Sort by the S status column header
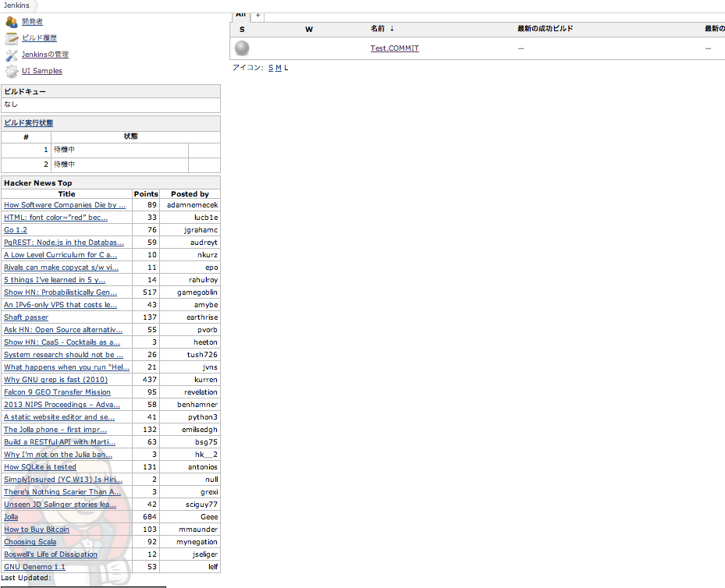 [x=242, y=29]
